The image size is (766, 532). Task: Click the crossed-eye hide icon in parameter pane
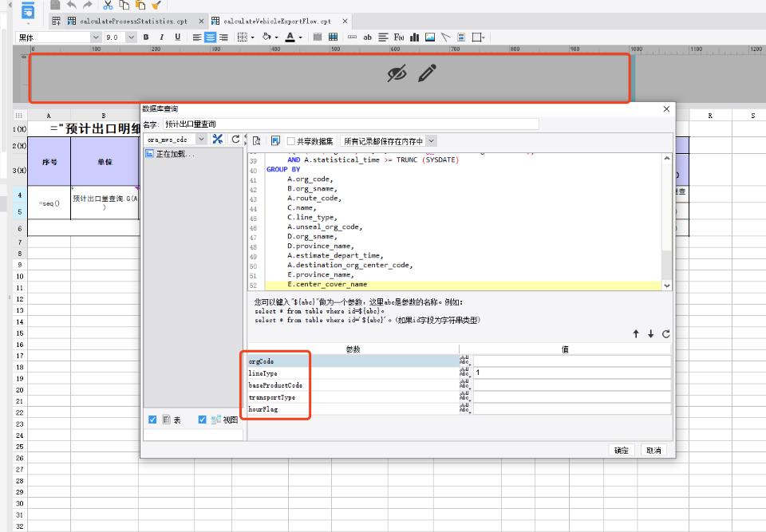(x=397, y=74)
